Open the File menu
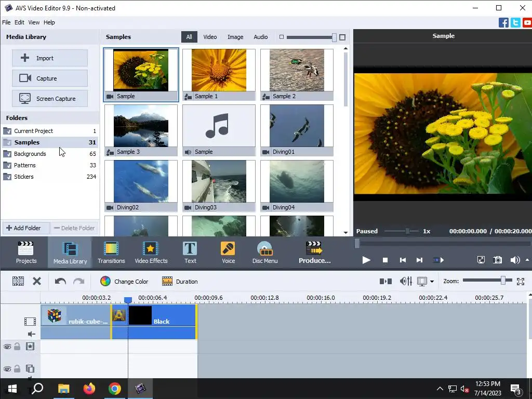The width and height of the screenshot is (532, 399). [x=6, y=22]
